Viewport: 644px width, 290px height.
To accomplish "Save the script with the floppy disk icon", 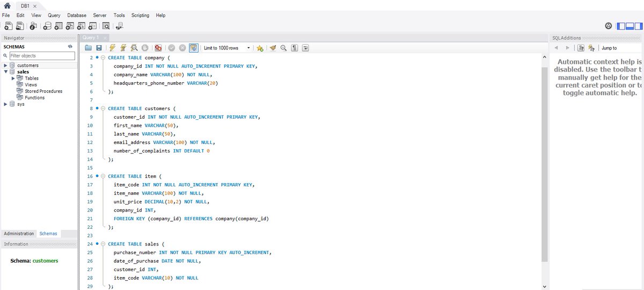I will tap(99, 48).
